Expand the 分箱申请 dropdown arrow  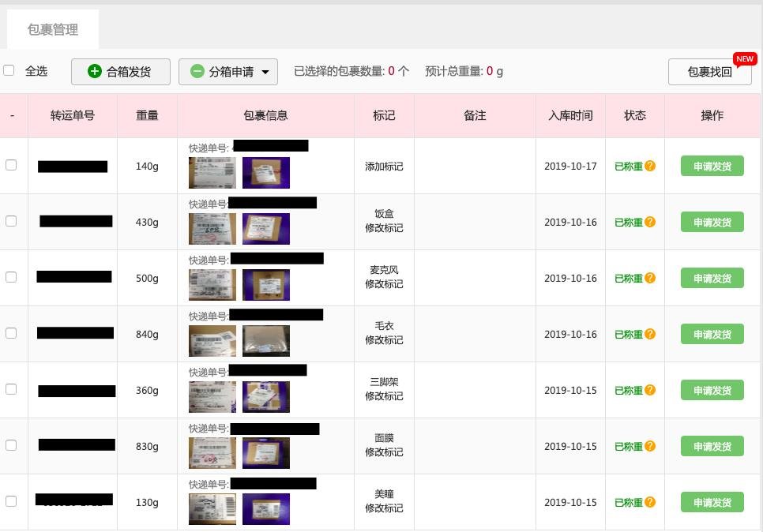click(x=266, y=71)
